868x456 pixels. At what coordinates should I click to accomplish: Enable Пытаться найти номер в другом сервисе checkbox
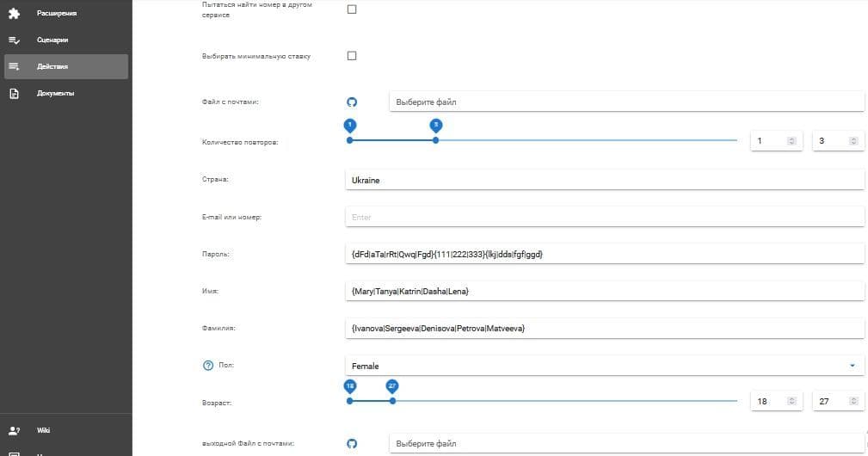(x=351, y=9)
